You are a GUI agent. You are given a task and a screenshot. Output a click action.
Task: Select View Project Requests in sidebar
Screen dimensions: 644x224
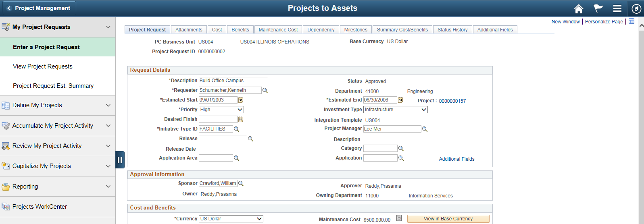pos(58,66)
